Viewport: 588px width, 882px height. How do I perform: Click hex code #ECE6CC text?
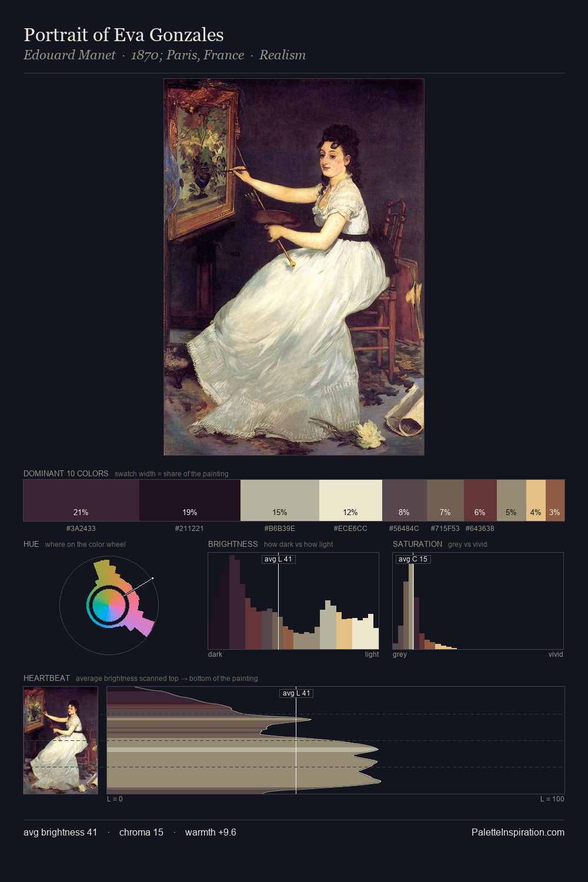[350, 529]
